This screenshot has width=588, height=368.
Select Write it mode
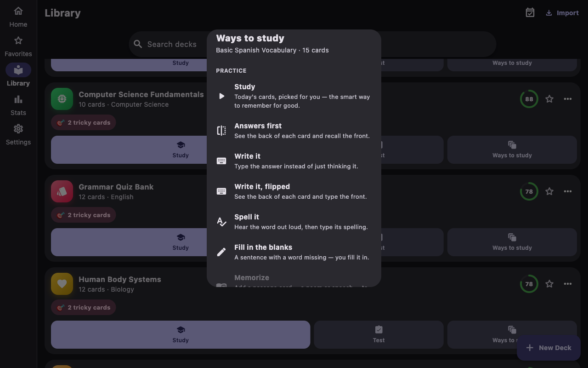pyautogui.click(x=294, y=161)
